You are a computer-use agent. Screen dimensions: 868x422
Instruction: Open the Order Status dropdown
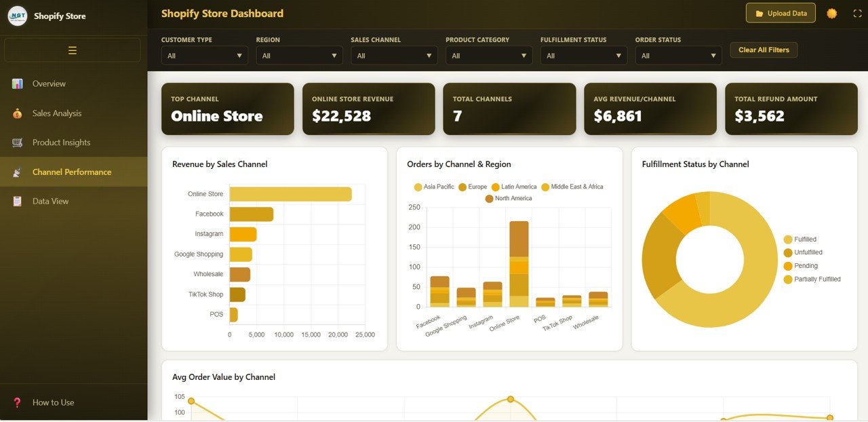(678, 55)
